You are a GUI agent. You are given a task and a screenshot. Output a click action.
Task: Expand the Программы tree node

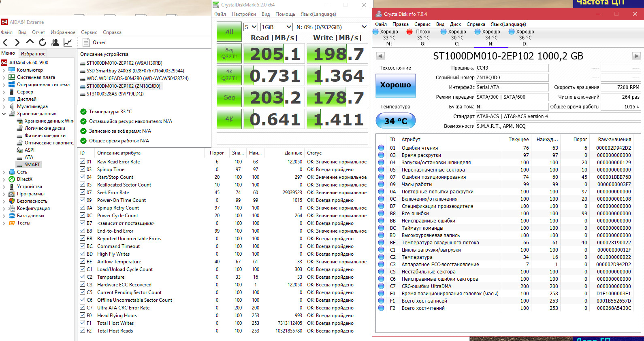(x=4, y=194)
